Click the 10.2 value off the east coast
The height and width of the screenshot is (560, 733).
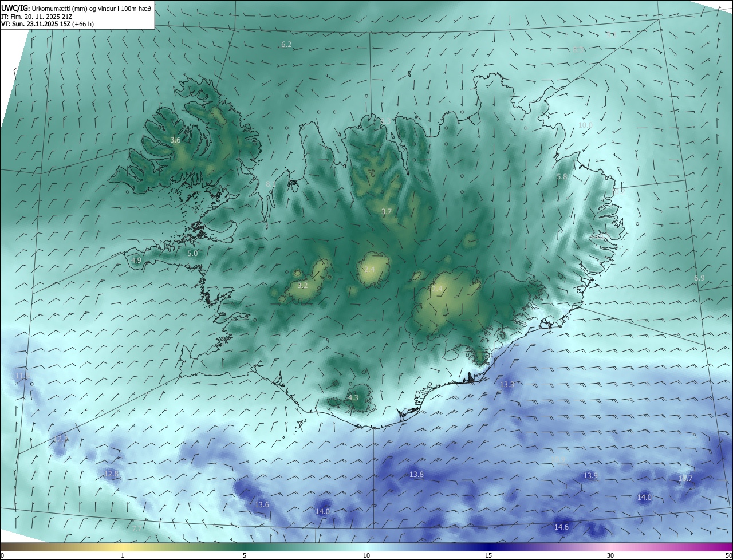(619, 192)
